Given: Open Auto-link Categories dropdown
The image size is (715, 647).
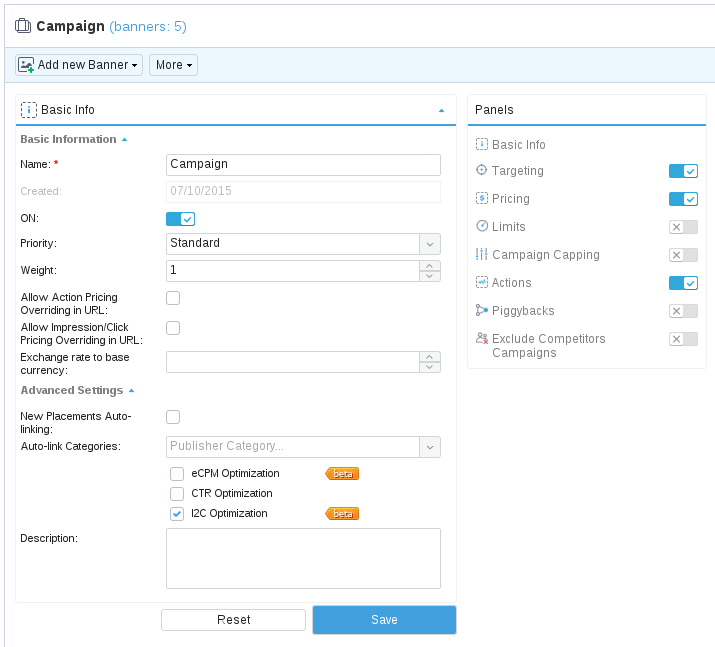Looking at the screenshot, I should tap(429, 447).
